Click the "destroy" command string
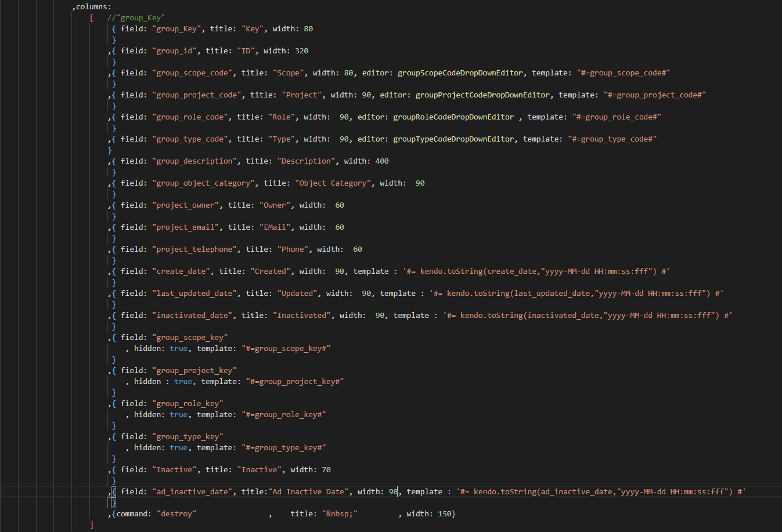Image resolution: width=782 pixels, height=532 pixels. pyautogui.click(x=176, y=514)
